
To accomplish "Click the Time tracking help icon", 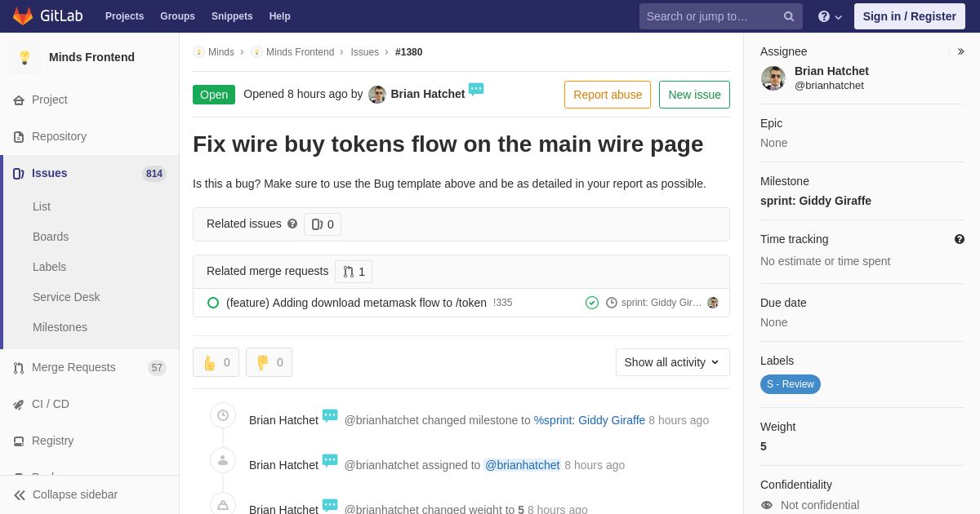I will pos(960,239).
